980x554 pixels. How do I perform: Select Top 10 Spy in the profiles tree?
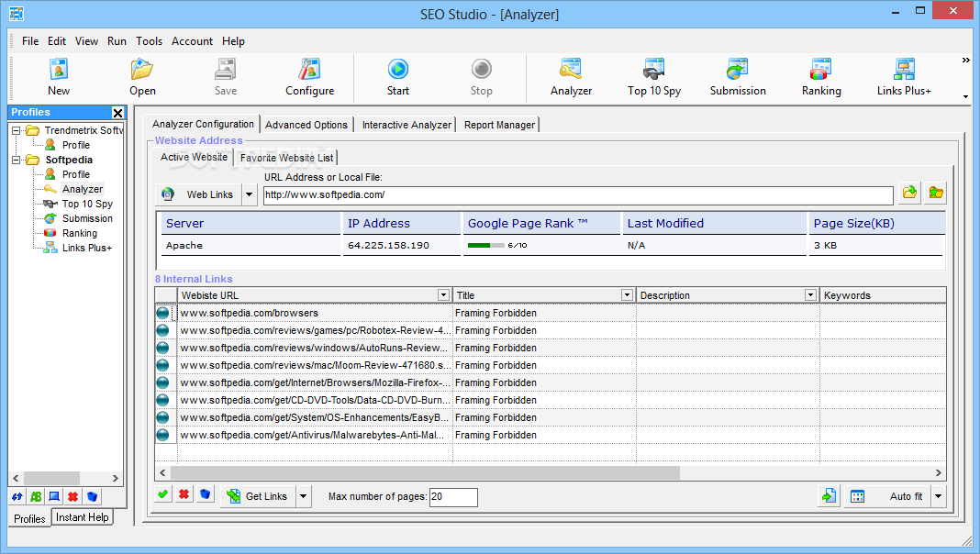[x=87, y=204]
